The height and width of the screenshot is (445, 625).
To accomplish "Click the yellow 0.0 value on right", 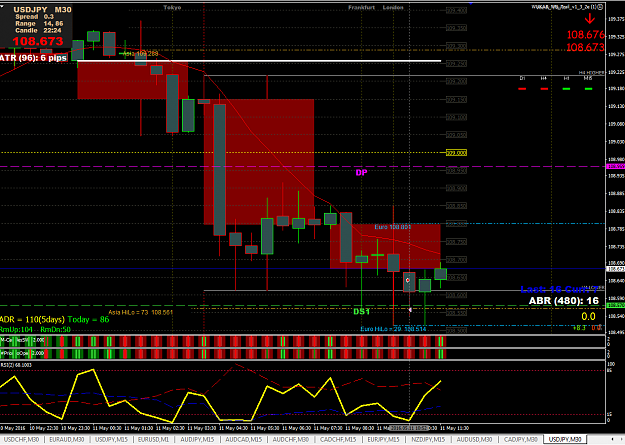I will (x=588, y=317).
